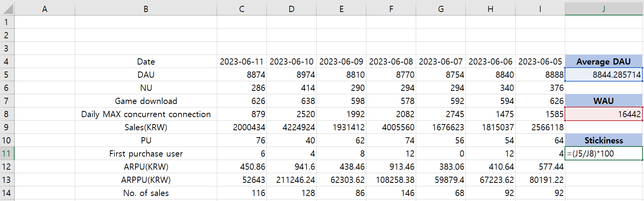This screenshot has height=201, width=644.
Task: Click the ARPU(KRW) label cell
Action: pos(146,167)
